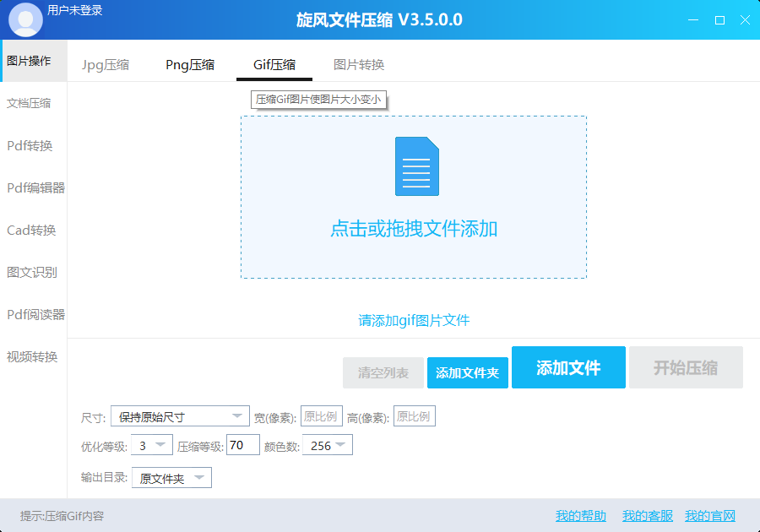Click the blue document file icon
This screenshot has height=532, width=760.
[417, 166]
